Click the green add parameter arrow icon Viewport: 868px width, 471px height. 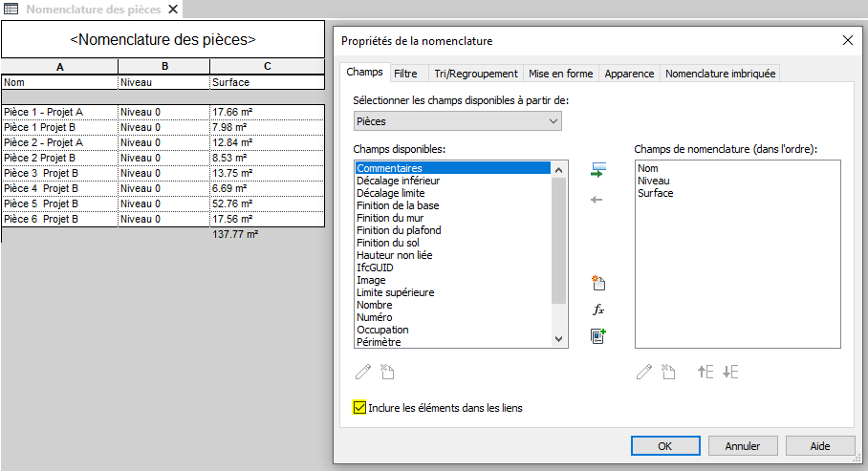(x=597, y=170)
